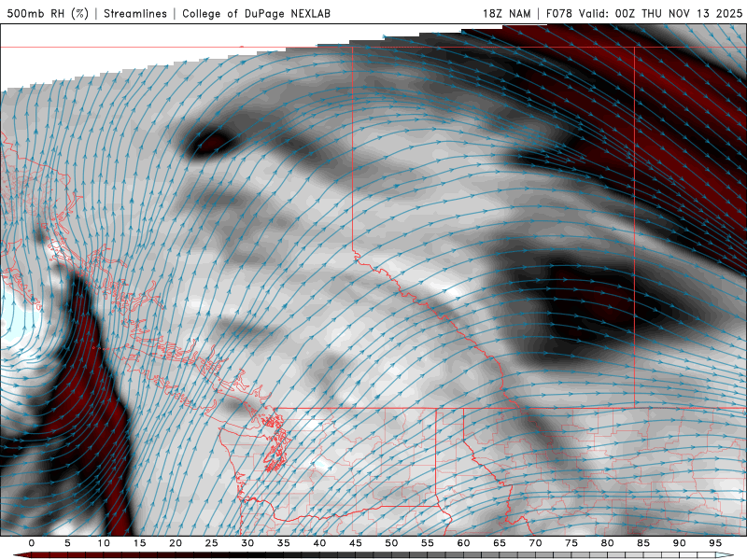The height and width of the screenshot is (560, 747).
Task: Click the colorbar label '80'
Action: coord(607,543)
